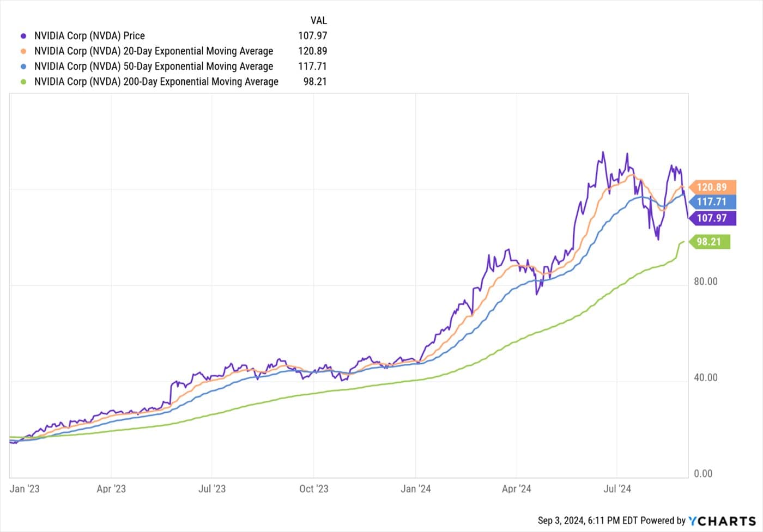Screen dimensions: 763x532
Task: Click the Apr '23 x-axis label
Action: tap(111, 488)
